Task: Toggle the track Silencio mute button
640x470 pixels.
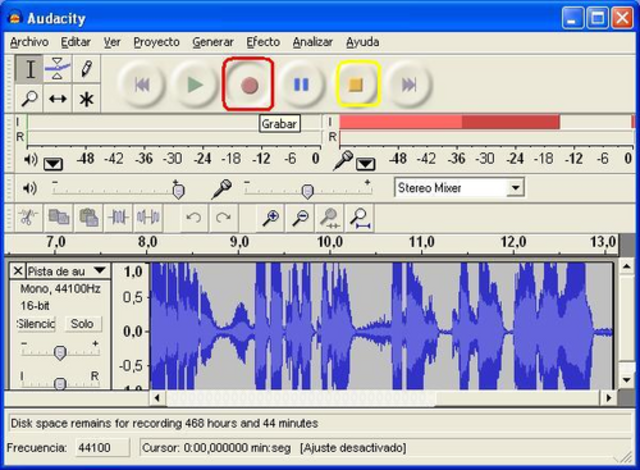Action: 36,324
